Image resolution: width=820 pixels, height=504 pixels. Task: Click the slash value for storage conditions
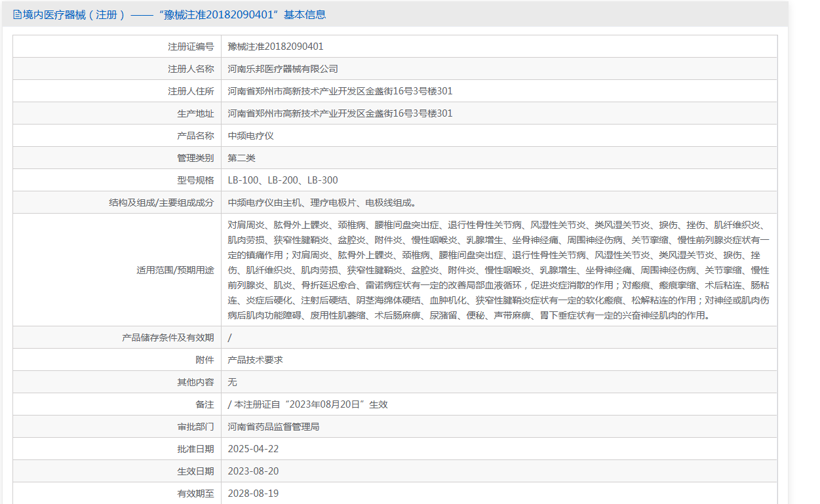[229, 338]
